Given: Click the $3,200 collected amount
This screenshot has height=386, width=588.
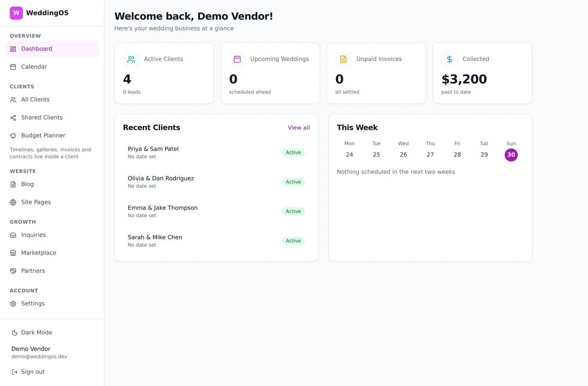Looking at the screenshot, I should point(464,79).
